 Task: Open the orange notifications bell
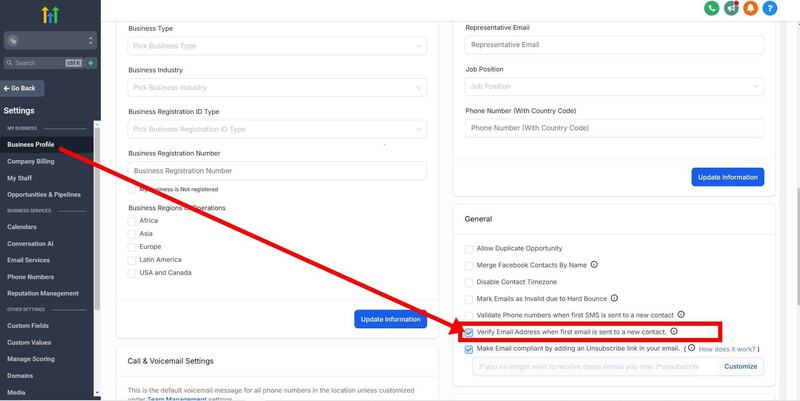751,8
